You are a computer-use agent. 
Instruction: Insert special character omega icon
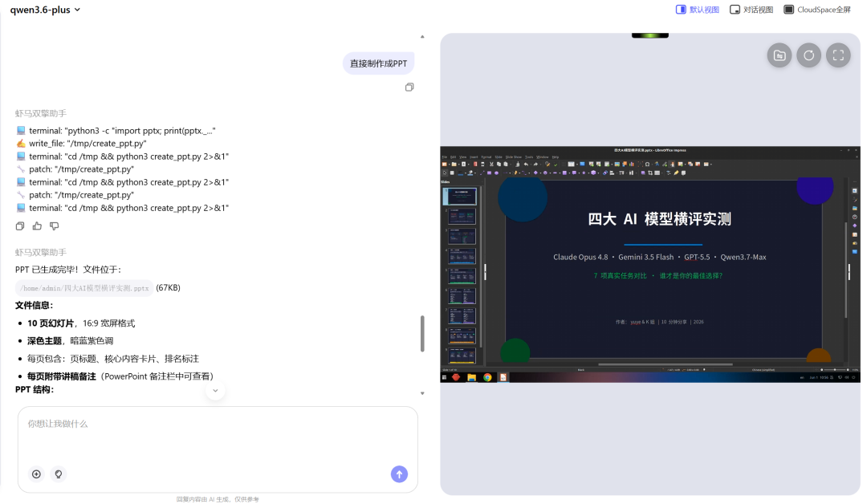point(647,165)
